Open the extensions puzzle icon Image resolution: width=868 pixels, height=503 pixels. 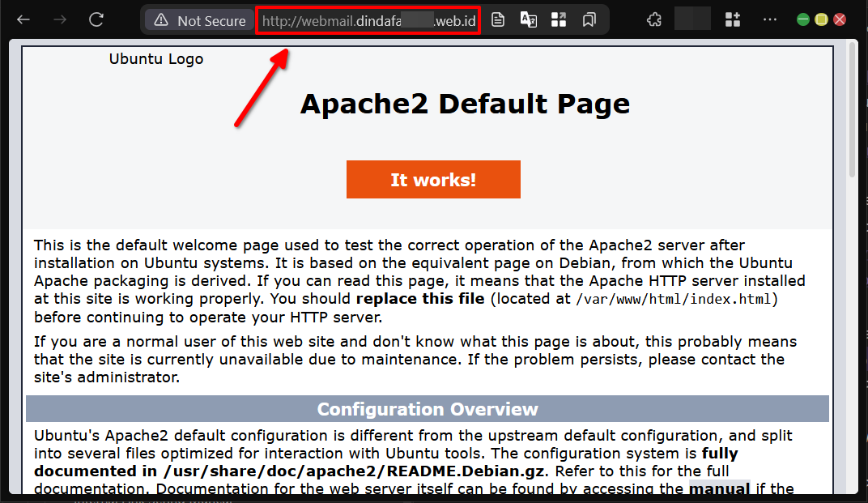click(654, 20)
